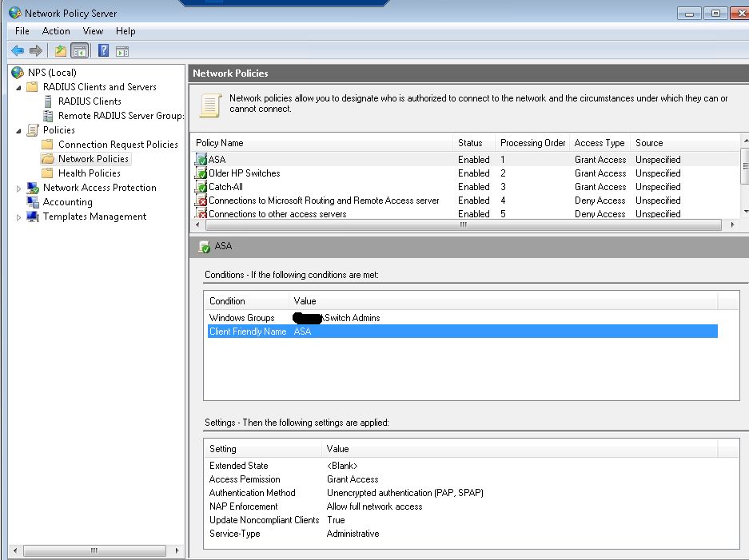Image resolution: width=749 pixels, height=560 pixels.
Task: Click the Accounting node icon
Action: coord(33,202)
